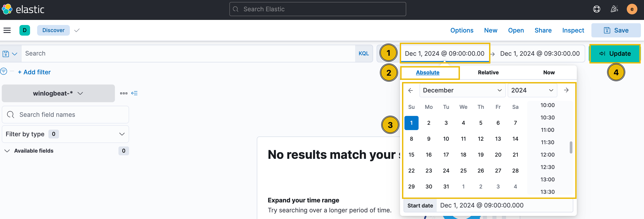Select time 12:00
644x219 pixels.
pos(547,155)
